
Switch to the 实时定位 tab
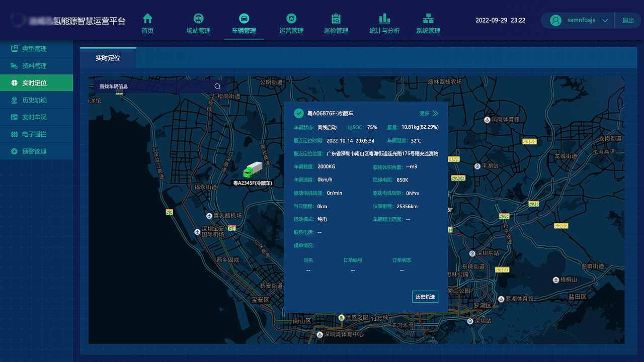click(108, 58)
